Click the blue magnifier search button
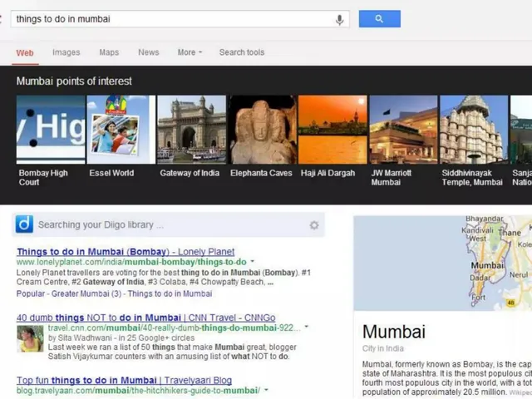This screenshot has height=399, width=532. pyautogui.click(x=380, y=18)
